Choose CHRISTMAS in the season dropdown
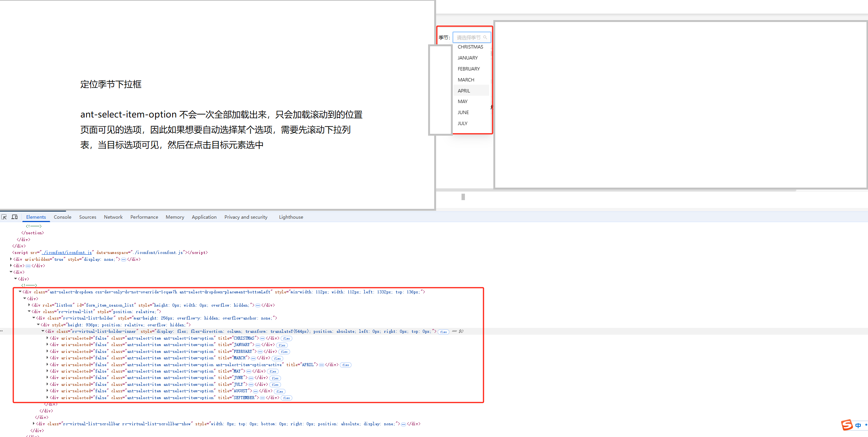868x437 pixels. point(471,47)
